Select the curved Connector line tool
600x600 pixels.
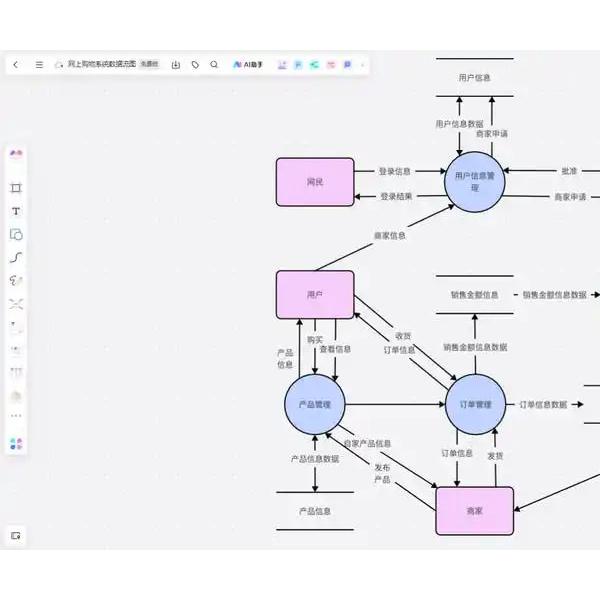pos(16,257)
